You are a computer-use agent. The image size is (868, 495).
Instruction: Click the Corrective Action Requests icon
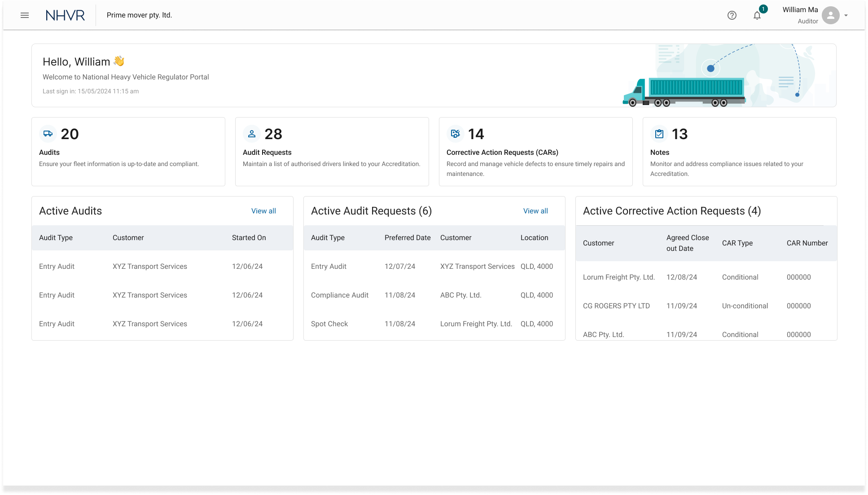[456, 134]
